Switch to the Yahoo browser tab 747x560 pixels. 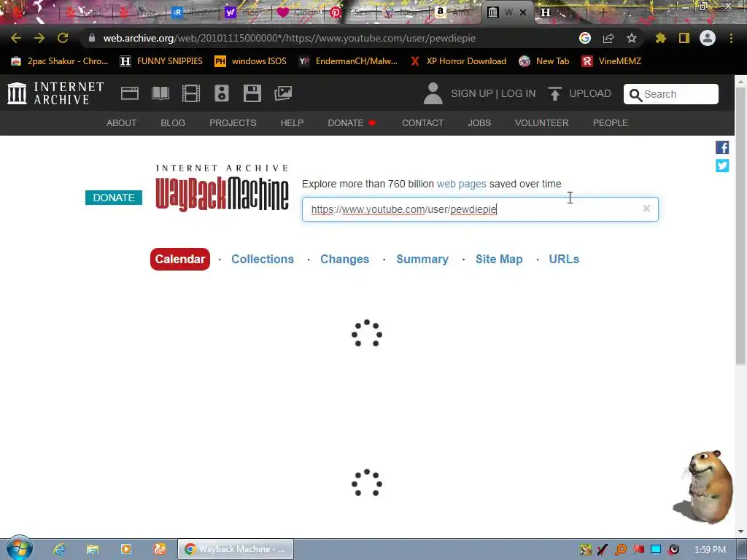pyautogui.click(x=245, y=12)
